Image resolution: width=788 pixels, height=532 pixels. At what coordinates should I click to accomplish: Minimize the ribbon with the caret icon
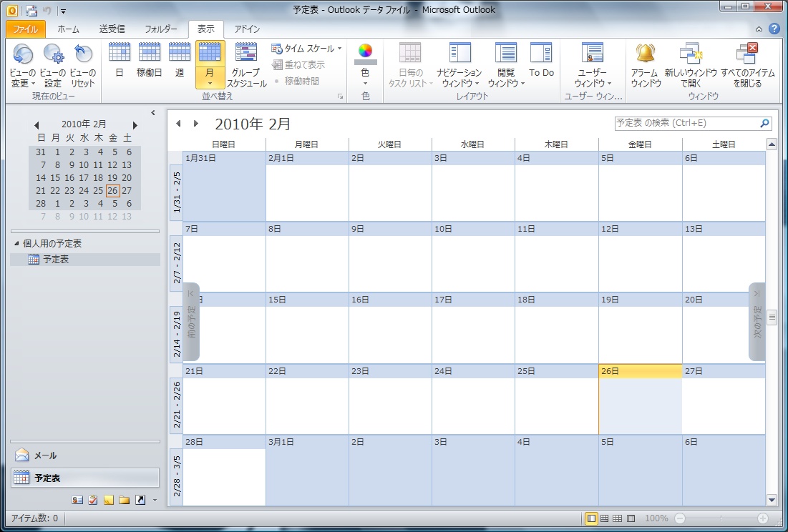759,29
